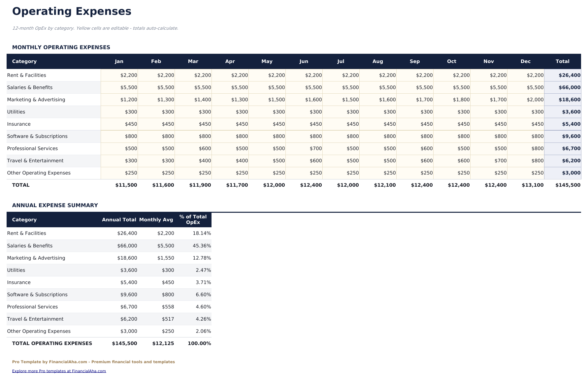Select the Salaries & Benefits row label

(30, 87)
